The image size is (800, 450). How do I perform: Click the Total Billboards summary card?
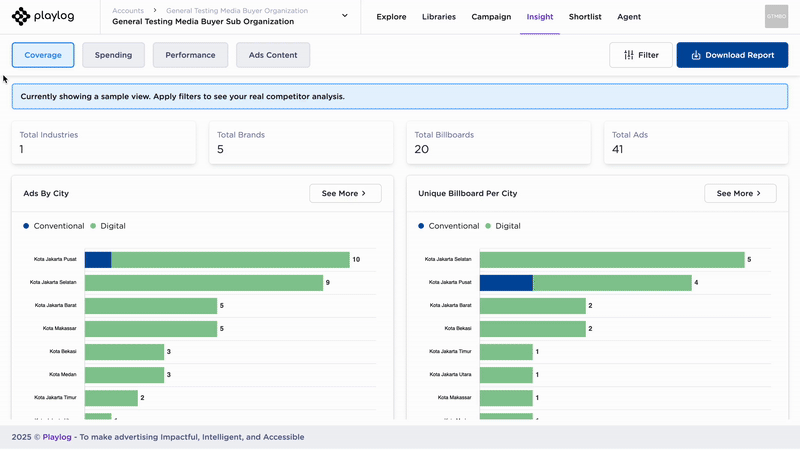coord(500,142)
